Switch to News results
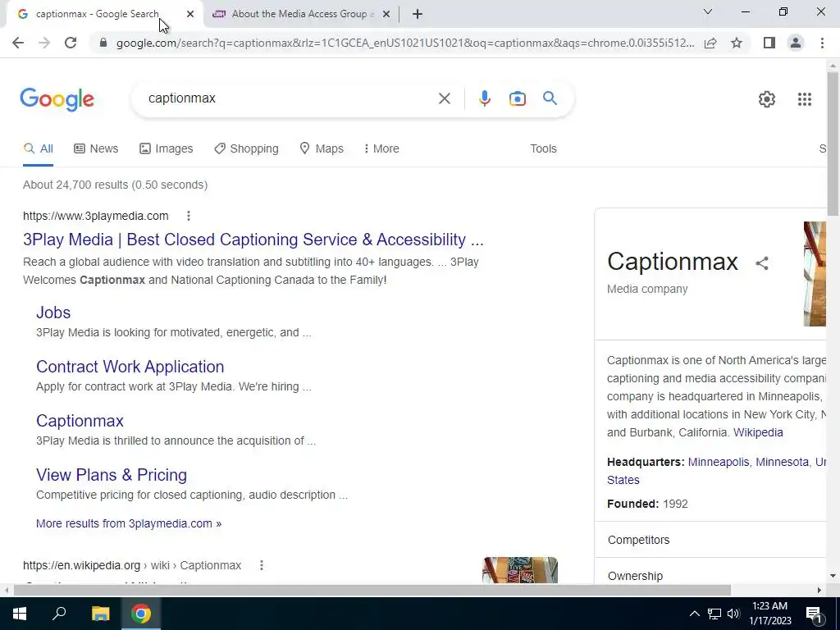 tap(96, 148)
